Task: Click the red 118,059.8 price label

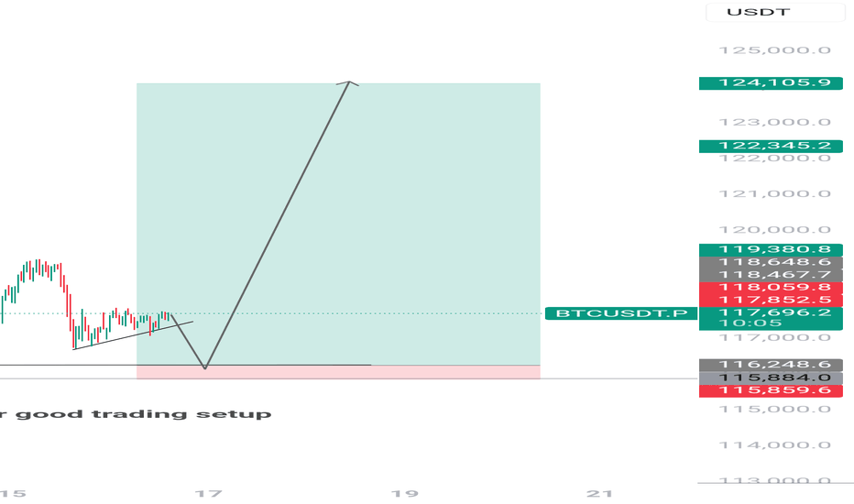Action: (x=771, y=288)
